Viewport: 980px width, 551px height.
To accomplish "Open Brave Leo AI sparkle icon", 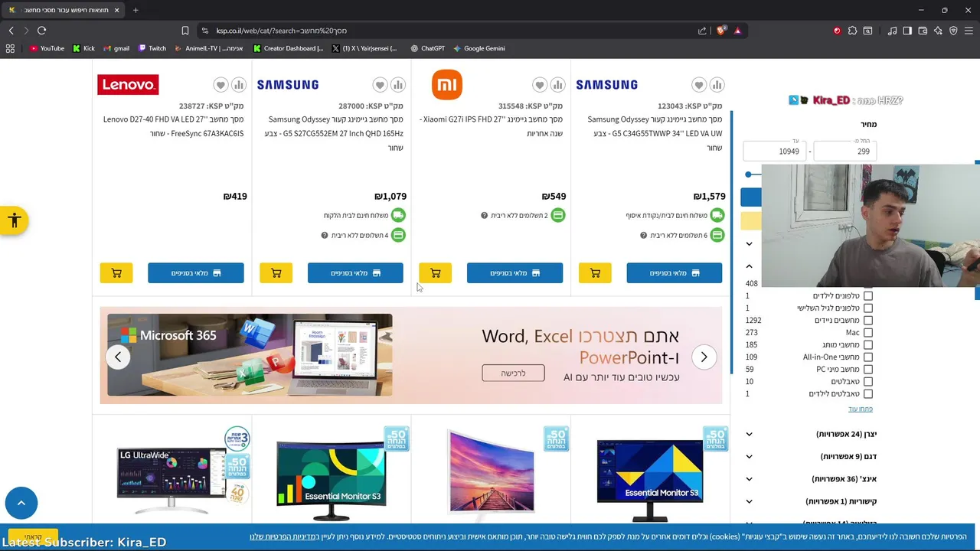I will (938, 31).
